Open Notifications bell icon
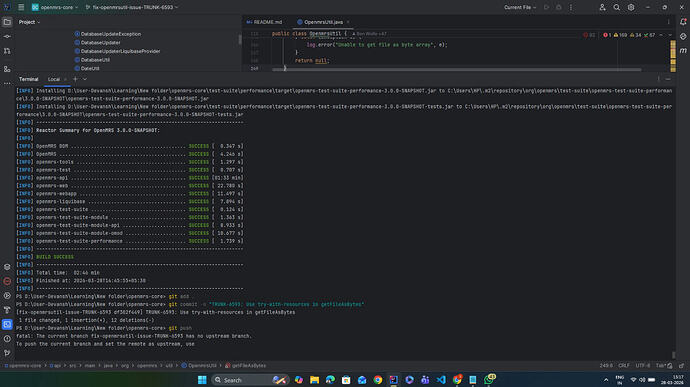This screenshot has width=690, height=387. 683,22
